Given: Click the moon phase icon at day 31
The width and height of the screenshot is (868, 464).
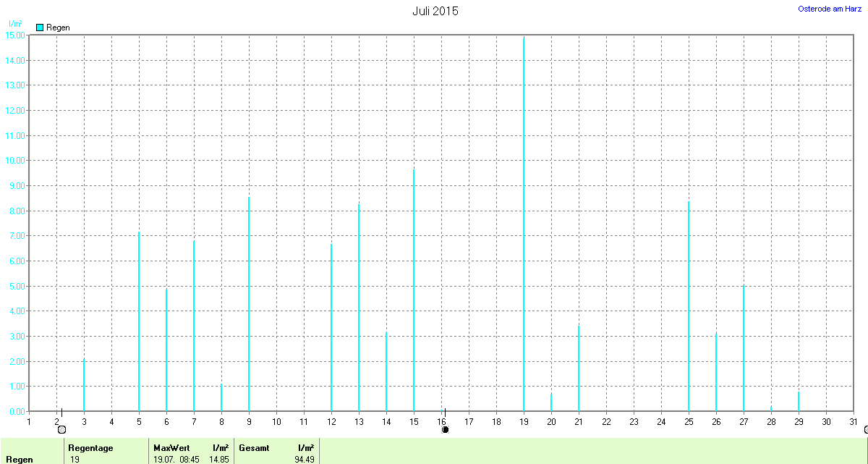Looking at the screenshot, I should pos(866,430).
